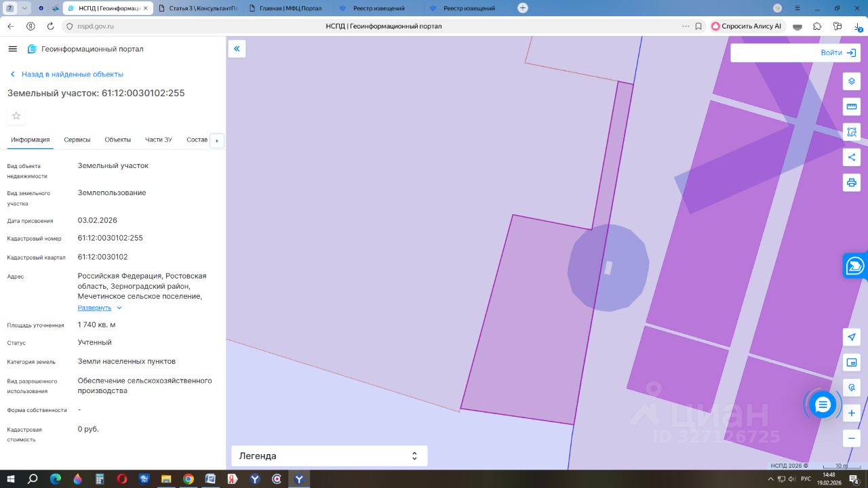868x488 pixels.
Task: Open a new browser tab
Action: tap(523, 8)
